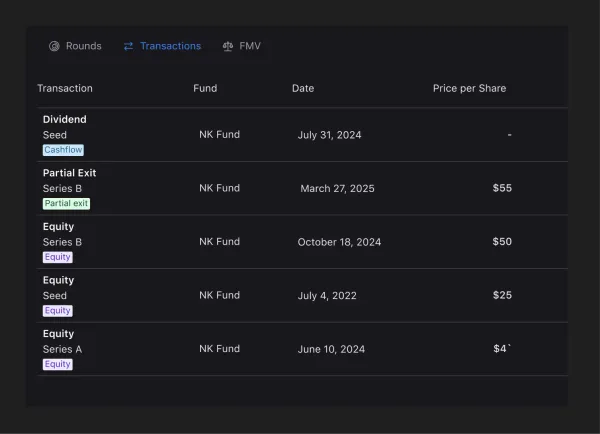Sort by the Transaction column header
This screenshot has height=434, width=600.
point(65,88)
